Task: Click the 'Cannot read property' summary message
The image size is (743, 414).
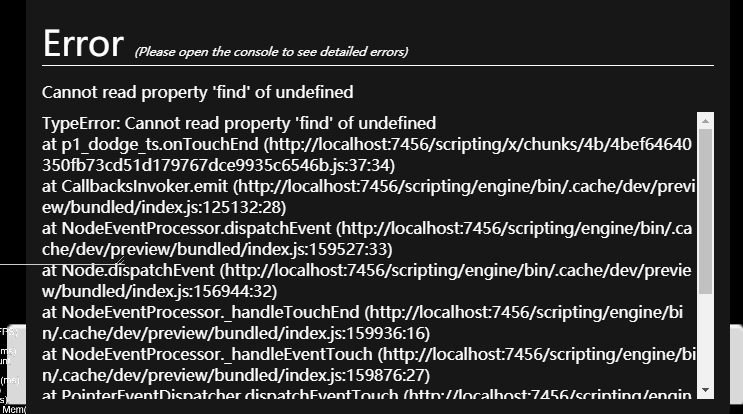Action: pyautogui.click(x=197, y=92)
